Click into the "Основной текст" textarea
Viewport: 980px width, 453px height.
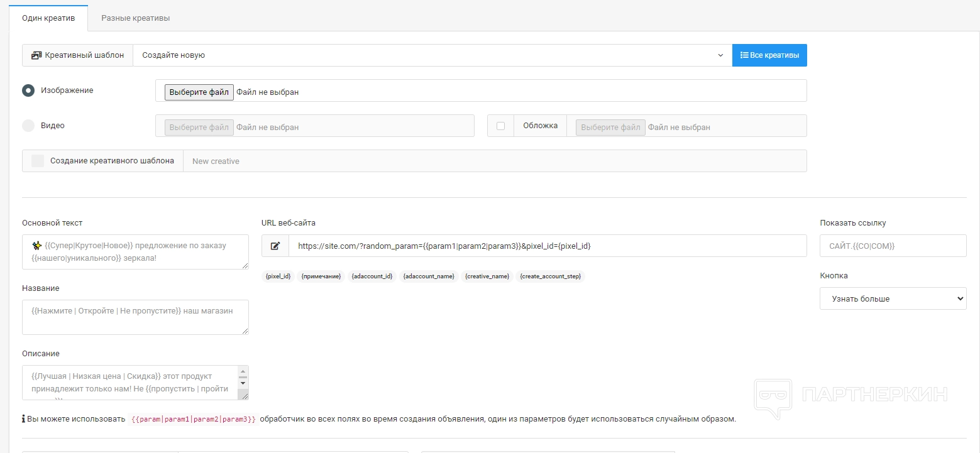pos(135,252)
